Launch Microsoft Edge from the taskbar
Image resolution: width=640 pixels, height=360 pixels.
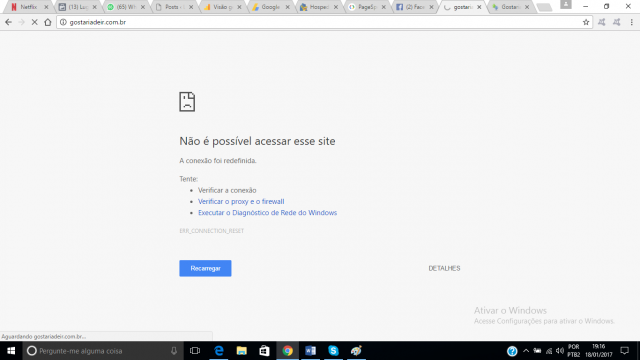pyautogui.click(x=219, y=351)
